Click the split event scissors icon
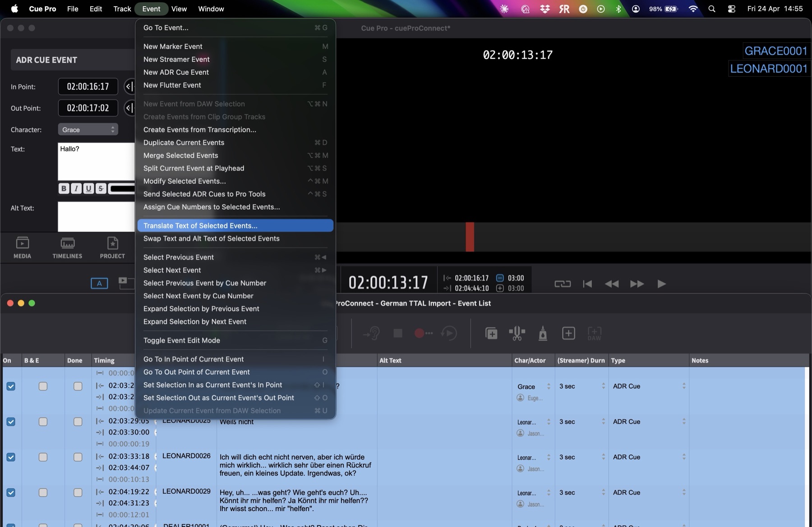Screen dimensions: 812x527 click(517, 333)
